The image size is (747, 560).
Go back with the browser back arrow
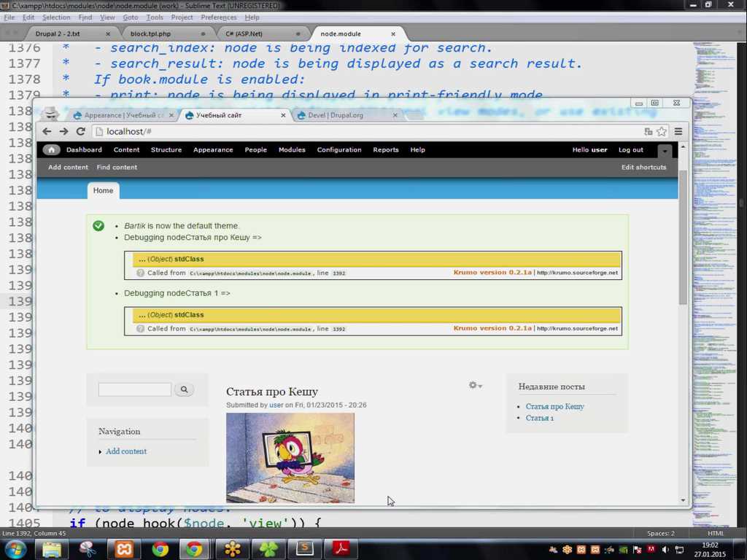(x=47, y=131)
